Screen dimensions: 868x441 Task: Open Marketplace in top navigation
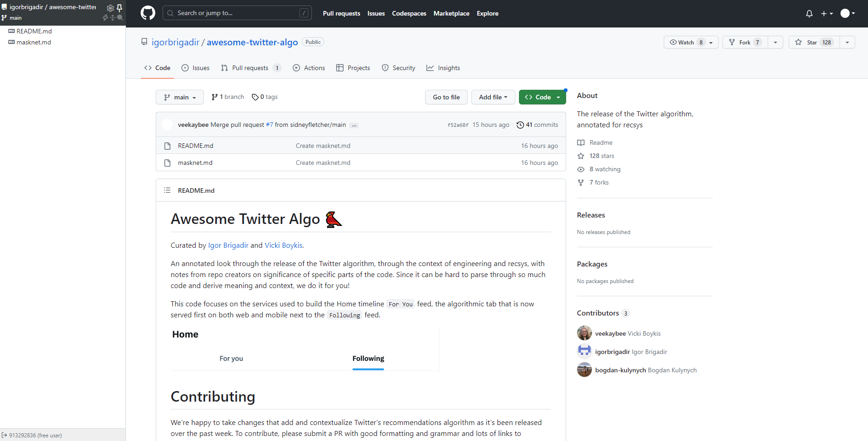pos(451,13)
